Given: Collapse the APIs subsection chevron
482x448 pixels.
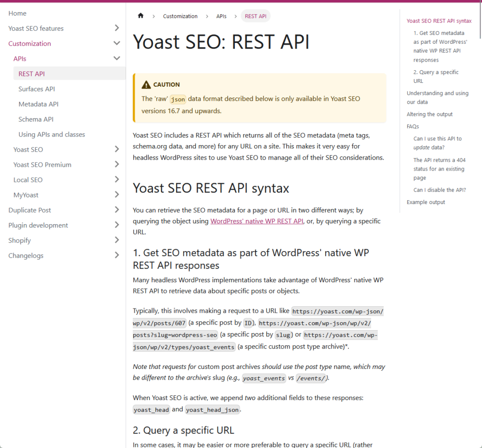Looking at the screenshot, I should click(117, 58).
